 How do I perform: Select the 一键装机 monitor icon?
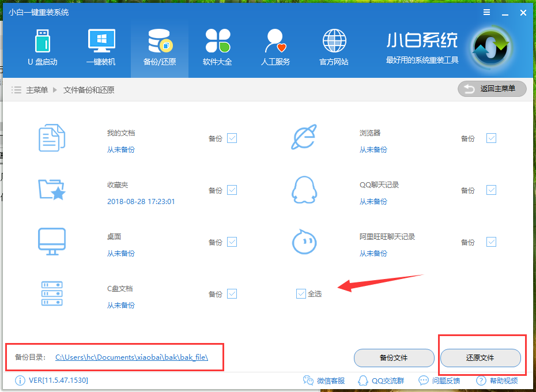click(x=101, y=42)
